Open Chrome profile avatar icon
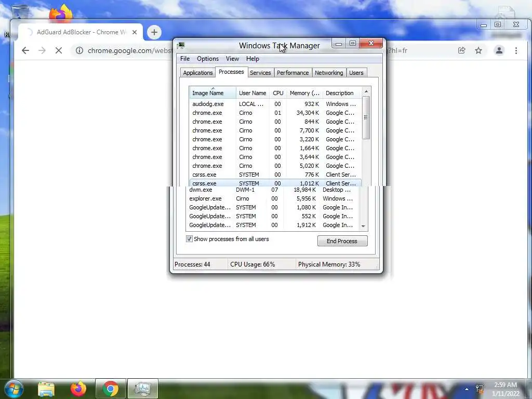This screenshot has height=399, width=532. click(x=499, y=50)
